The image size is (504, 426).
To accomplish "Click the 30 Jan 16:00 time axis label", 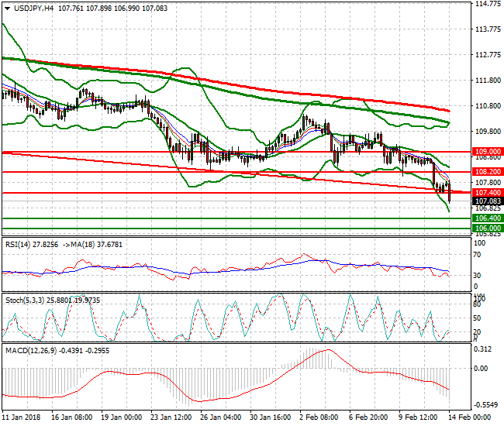I will click(x=271, y=417).
